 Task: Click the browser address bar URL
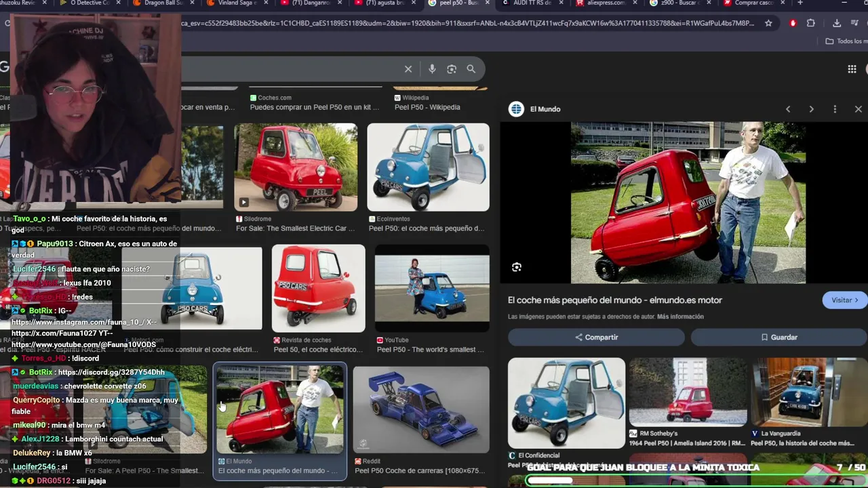pos(468,23)
